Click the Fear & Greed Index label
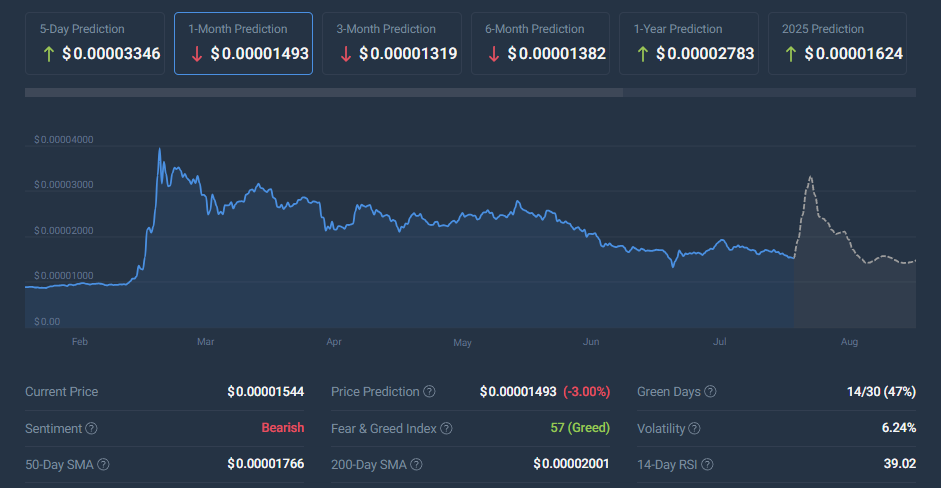Viewport: 941px width, 488px height. tap(383, 428)
